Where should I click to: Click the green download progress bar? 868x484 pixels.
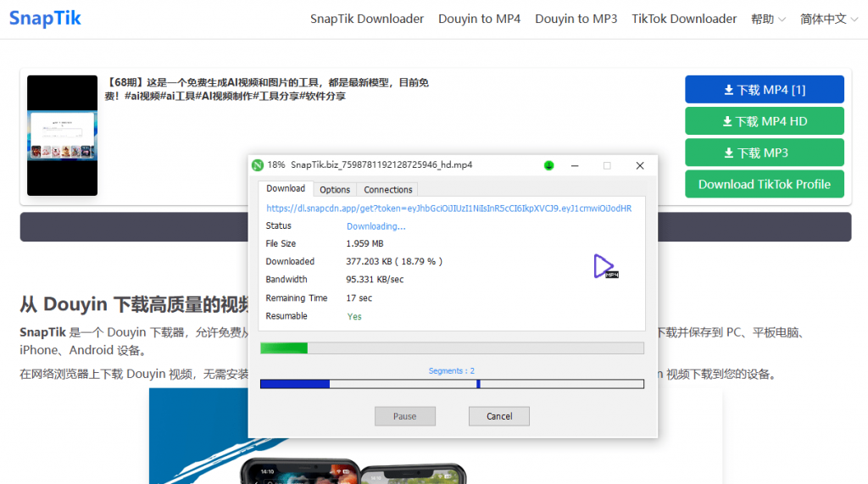coord(452,348)
